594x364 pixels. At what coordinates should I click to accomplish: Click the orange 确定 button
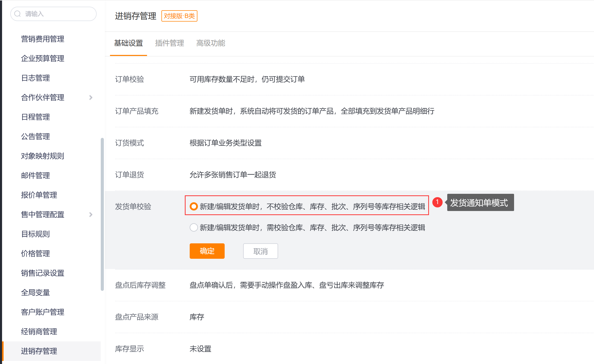207,251
